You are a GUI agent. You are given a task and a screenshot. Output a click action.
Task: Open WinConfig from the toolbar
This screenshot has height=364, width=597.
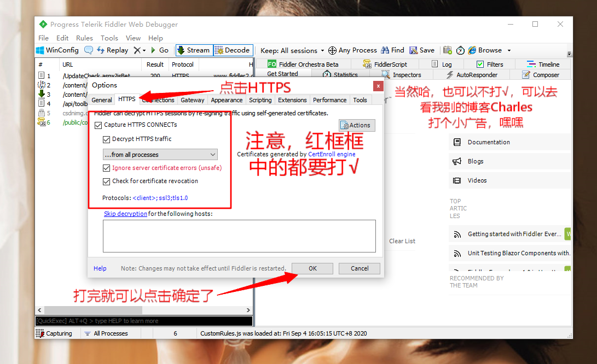[57, 50]
